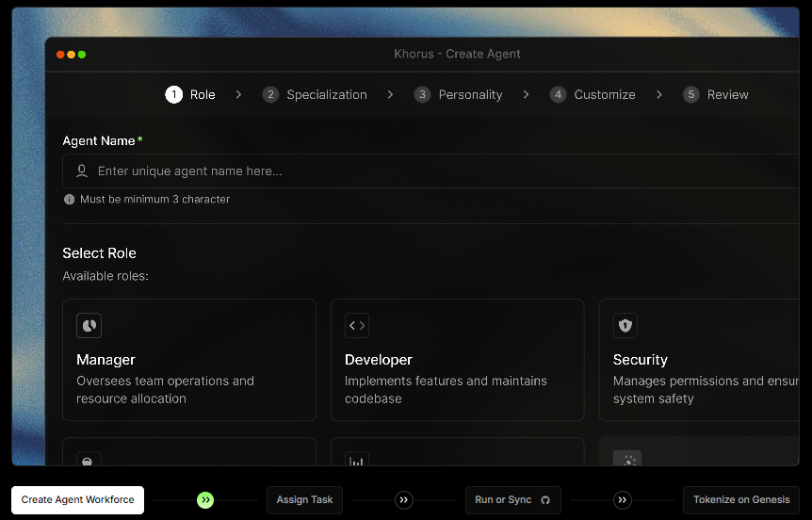This screenshot has width=812, height=520.
Task: Click the Developer role code brackets icon
Action: 357,326
